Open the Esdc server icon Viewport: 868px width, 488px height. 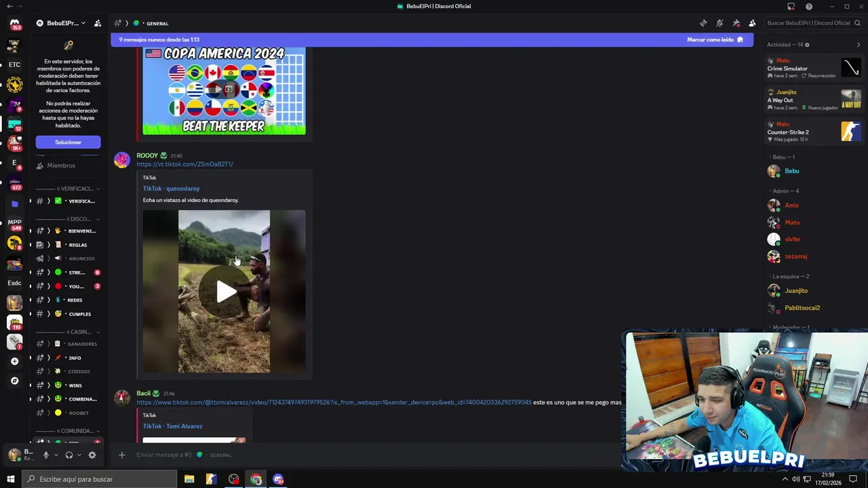pyautogui.click(x=14, y=283)
